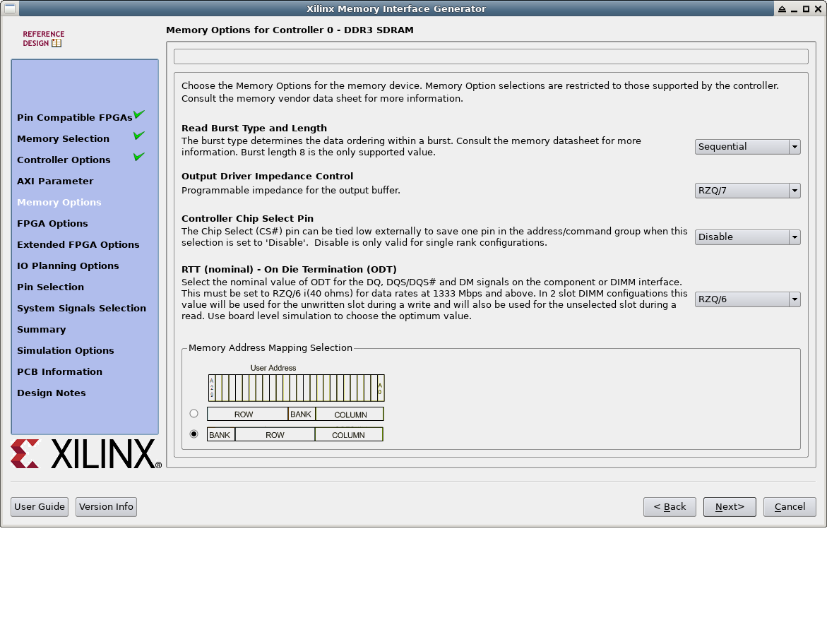
Task: Click Next to continue
Action: 730,507
